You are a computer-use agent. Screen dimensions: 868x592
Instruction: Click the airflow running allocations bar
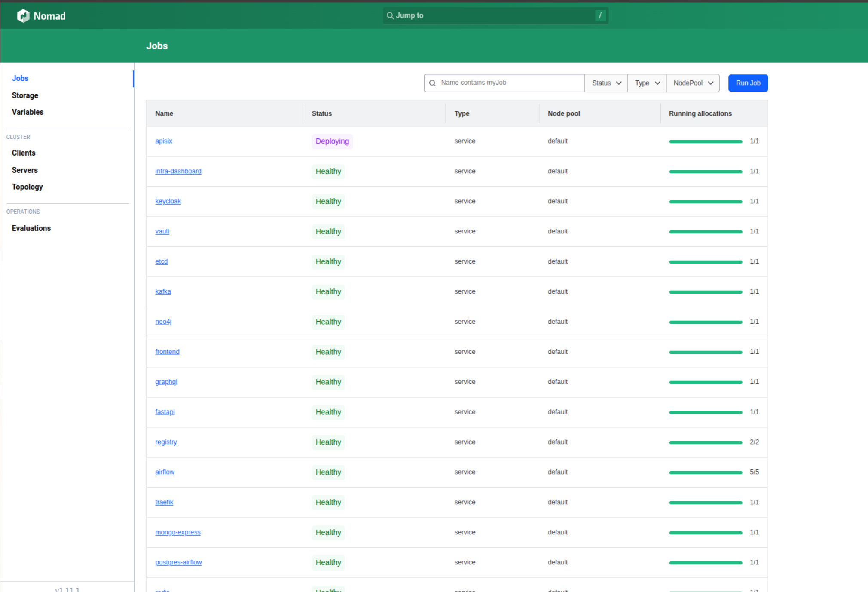coord(705,472)
